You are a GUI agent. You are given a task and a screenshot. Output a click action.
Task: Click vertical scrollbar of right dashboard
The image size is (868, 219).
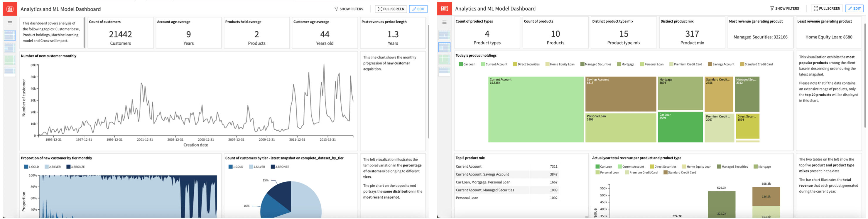865,75
